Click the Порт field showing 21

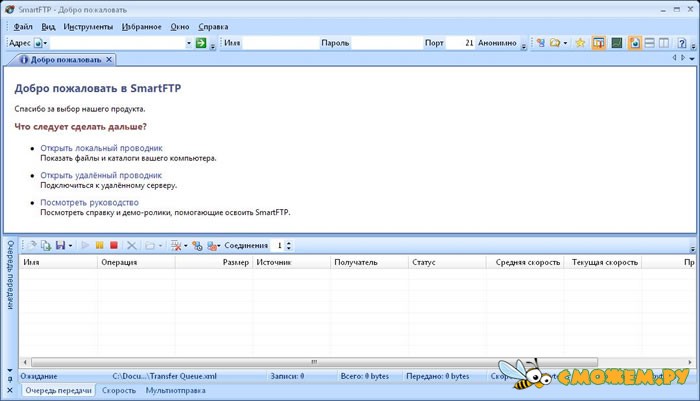[x=460, y=43]
